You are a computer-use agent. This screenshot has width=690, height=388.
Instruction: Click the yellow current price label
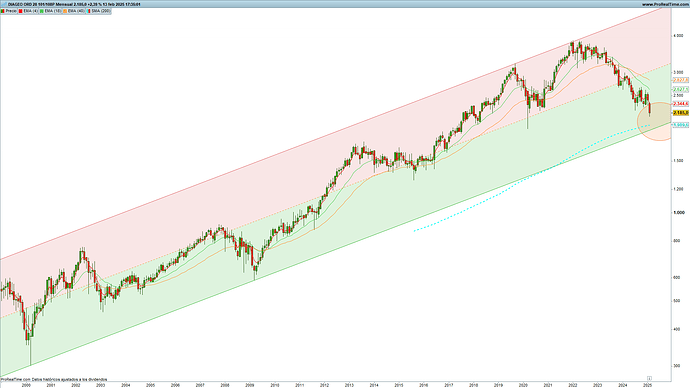[x=681, y=113]
